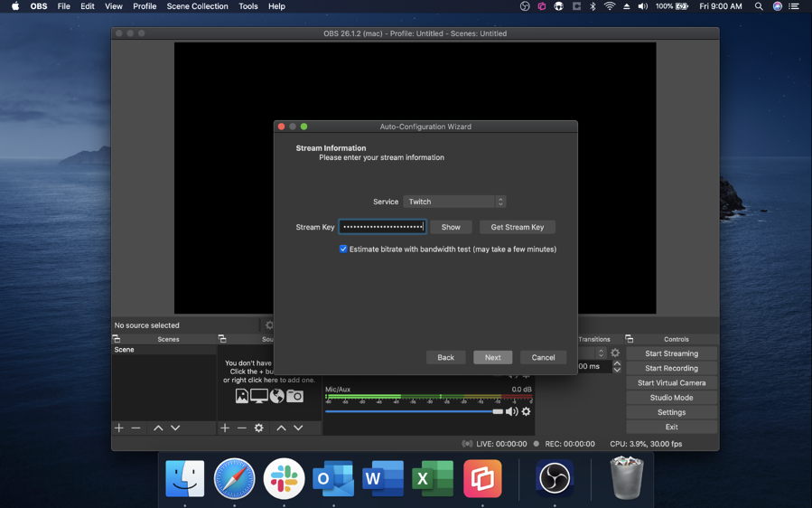
Task: Remove scene with the minus icon
Action: [x=136, y=428]
